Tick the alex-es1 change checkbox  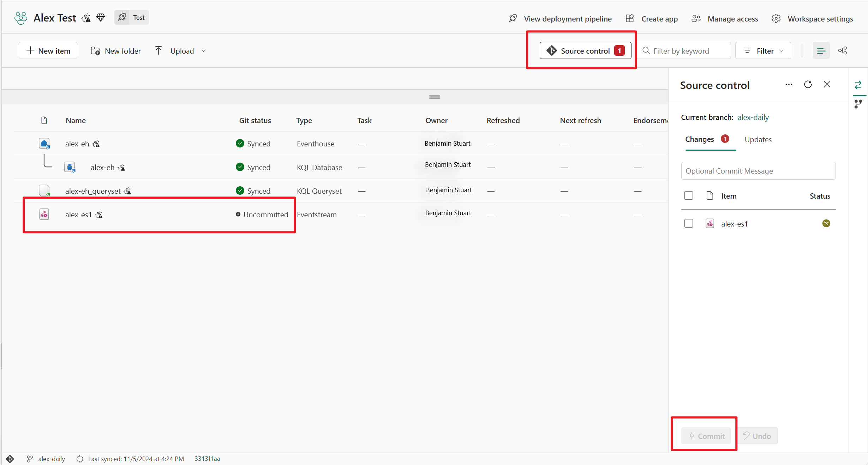click(x=688, y=224)
